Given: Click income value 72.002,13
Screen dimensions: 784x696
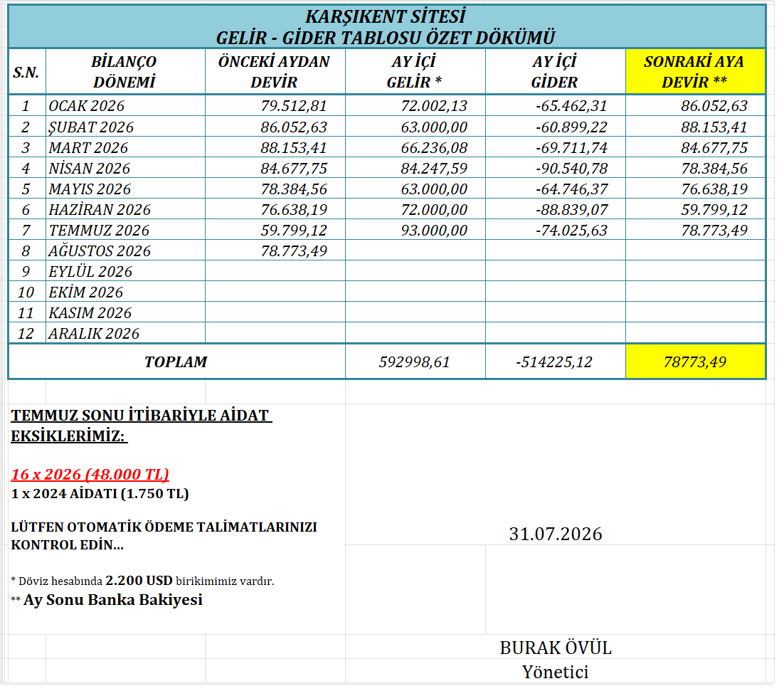Looking at the screenshot, I should coord(433,106).
